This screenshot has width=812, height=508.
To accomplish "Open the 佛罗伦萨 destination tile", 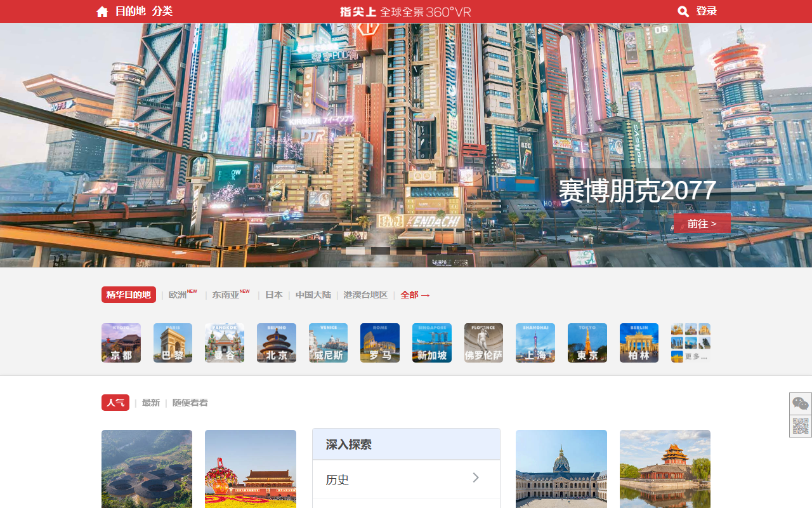I will (483, 343).
